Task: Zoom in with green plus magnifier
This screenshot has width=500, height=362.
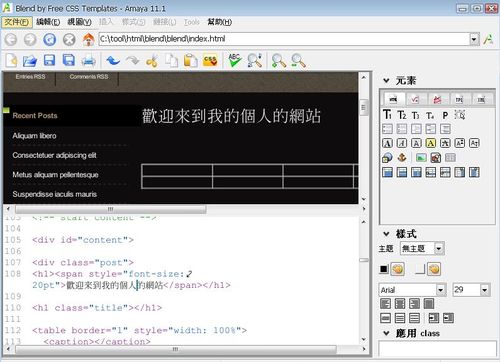Action: pyautogui.click(x=278, y=61)
